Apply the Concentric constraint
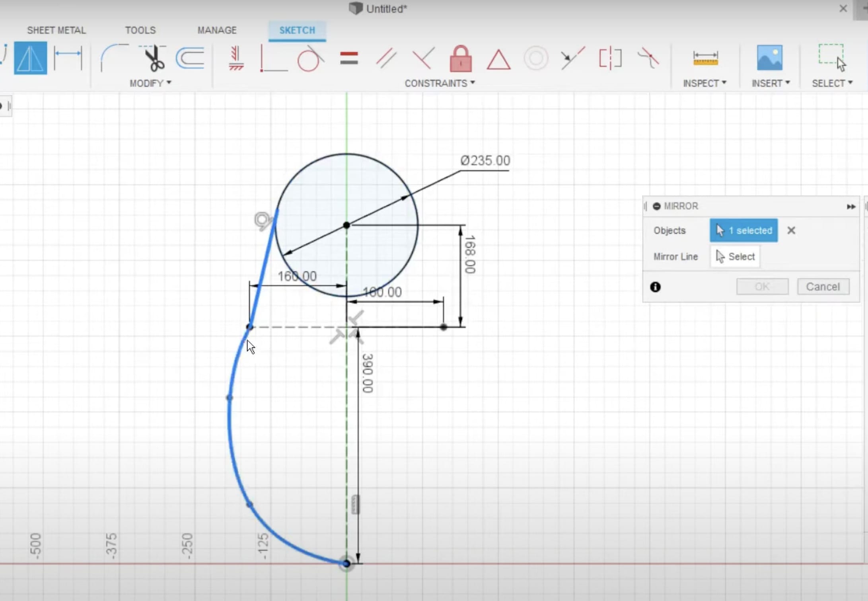The width and height of the screenshot is (868, 601). pos(536,58)
